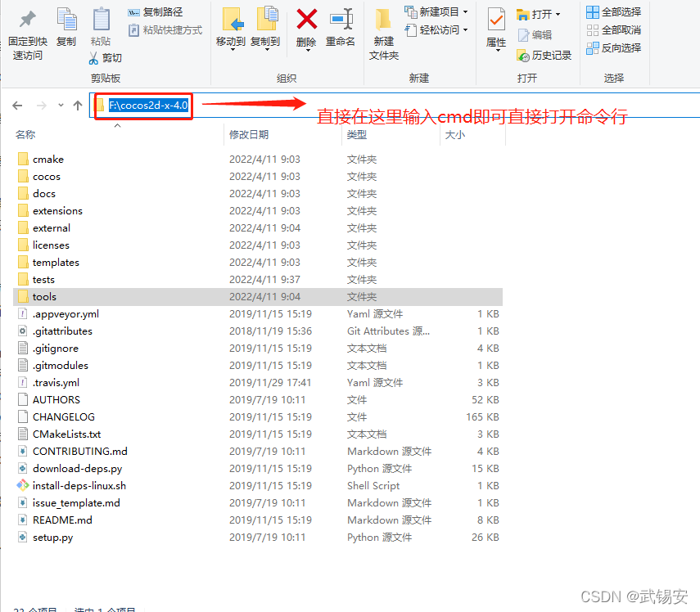Click the download-deps.py Python file icon

23,468
